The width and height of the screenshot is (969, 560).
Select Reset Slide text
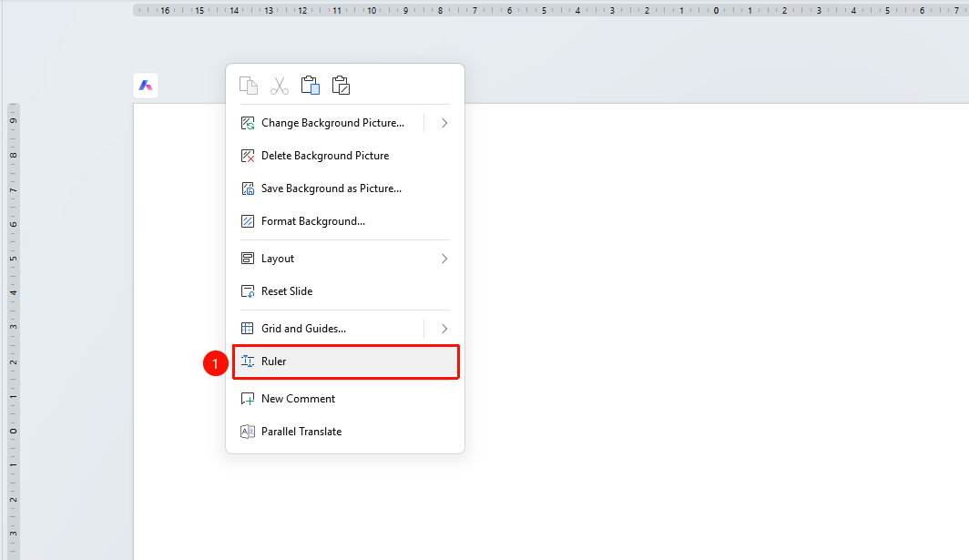click(287, 291)
